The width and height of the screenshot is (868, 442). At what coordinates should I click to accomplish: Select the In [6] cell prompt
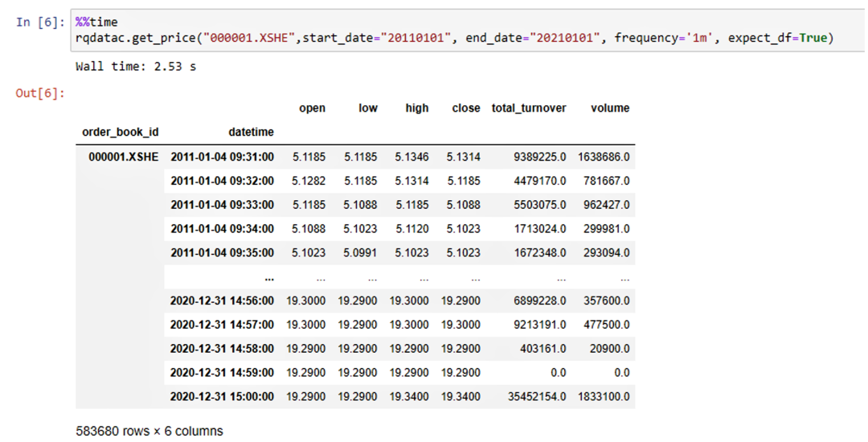pyautogui.click(x=40, y=23)
